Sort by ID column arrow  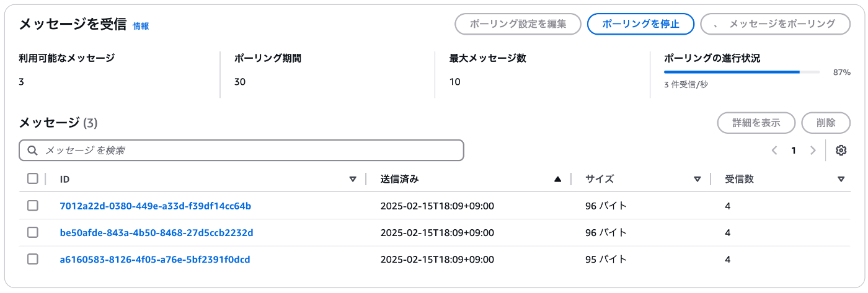[x=353, y=180]
